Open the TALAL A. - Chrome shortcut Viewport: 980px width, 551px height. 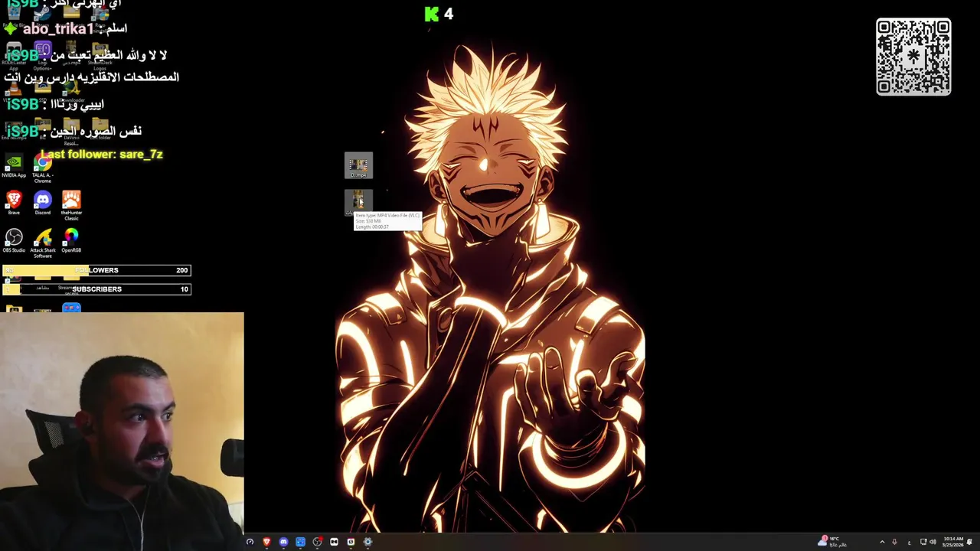[43, 168]
